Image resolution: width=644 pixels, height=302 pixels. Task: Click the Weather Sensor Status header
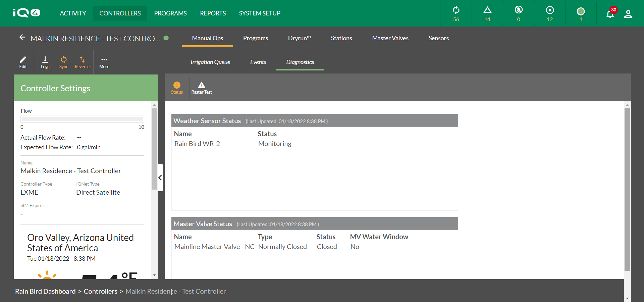click(x=315, y=121)
